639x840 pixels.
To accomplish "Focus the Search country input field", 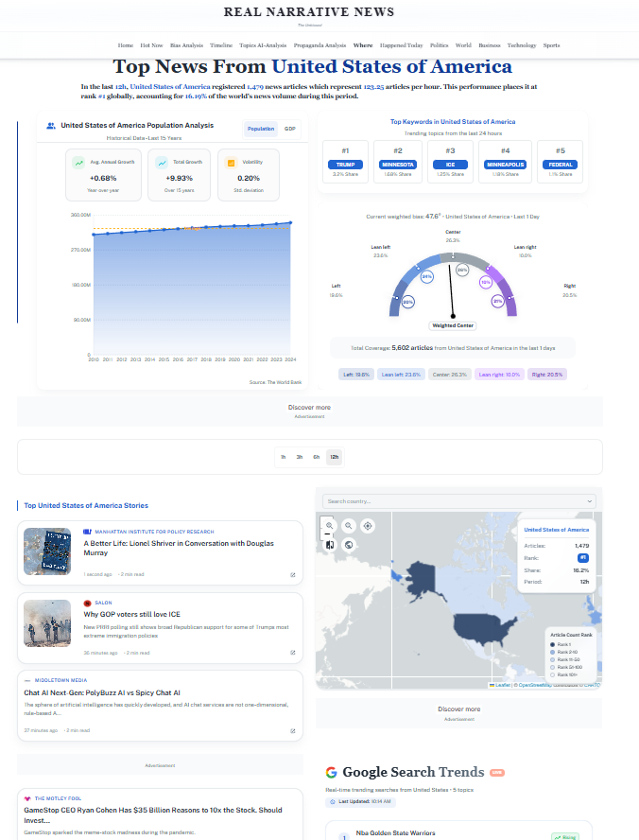I will 459,501.
